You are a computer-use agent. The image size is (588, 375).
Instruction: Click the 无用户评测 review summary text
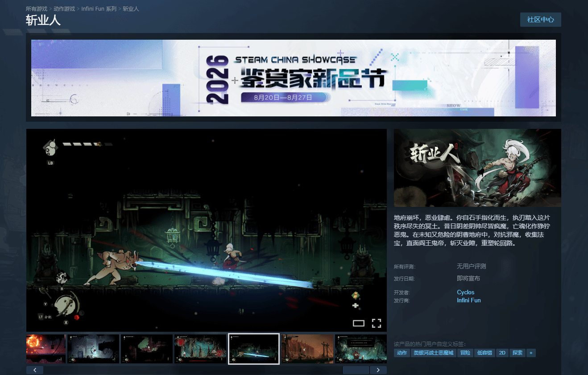[471, 266]
